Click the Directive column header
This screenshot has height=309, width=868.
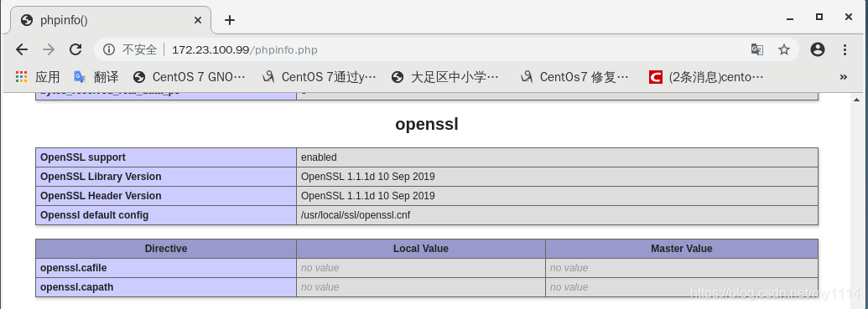click(166, 249)
